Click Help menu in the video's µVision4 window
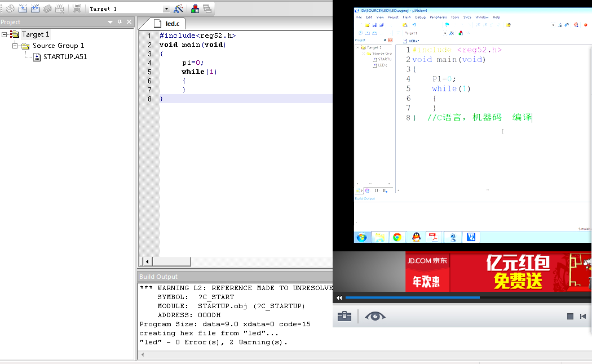The height and width of the screenshot is (364, 592). pyautogui.click(x=497, y=17)
